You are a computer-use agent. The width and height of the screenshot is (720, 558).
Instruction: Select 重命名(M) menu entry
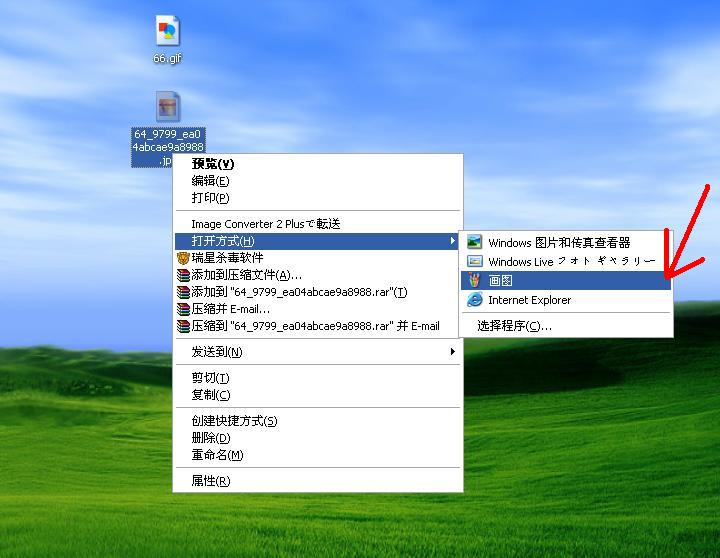tap(318, 455)
